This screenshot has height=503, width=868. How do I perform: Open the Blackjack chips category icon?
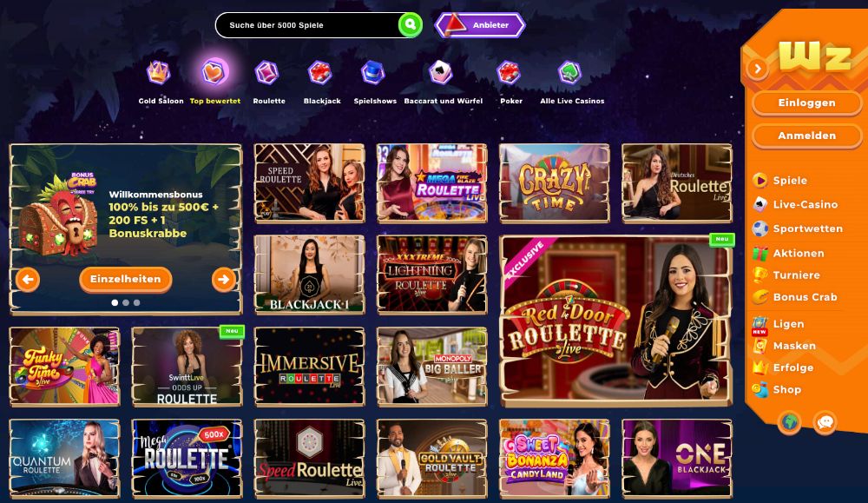320,73
